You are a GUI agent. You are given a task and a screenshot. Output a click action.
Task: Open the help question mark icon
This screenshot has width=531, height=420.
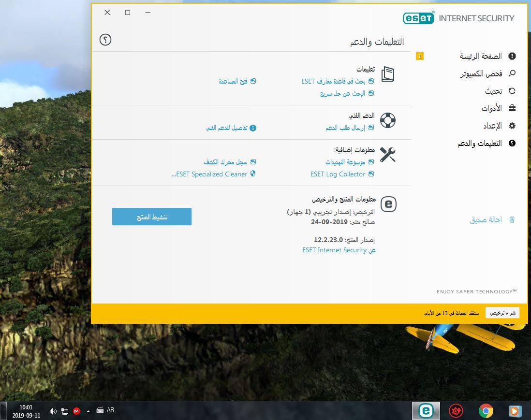click(x=105, y=40)
